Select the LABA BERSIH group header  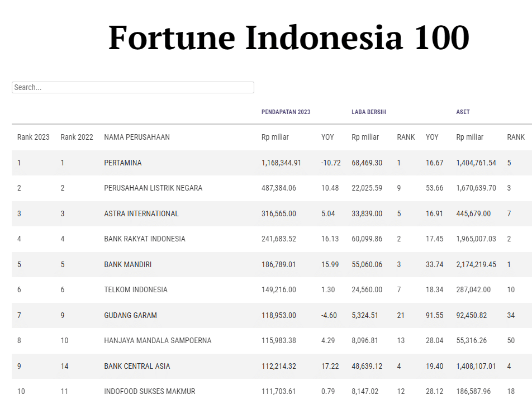[369, 112]
